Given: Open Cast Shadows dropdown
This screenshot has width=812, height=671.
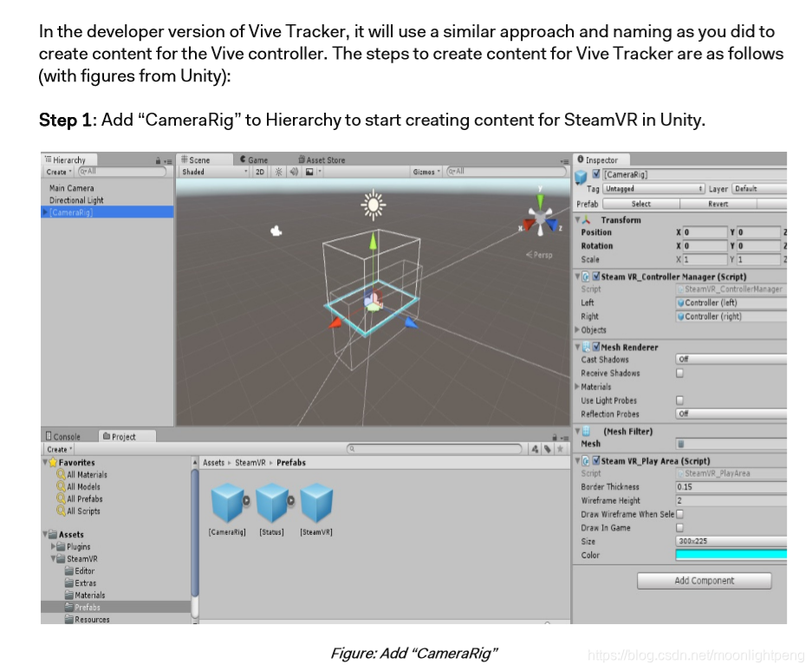Looking at the screenshot, I should click(731, 359).
